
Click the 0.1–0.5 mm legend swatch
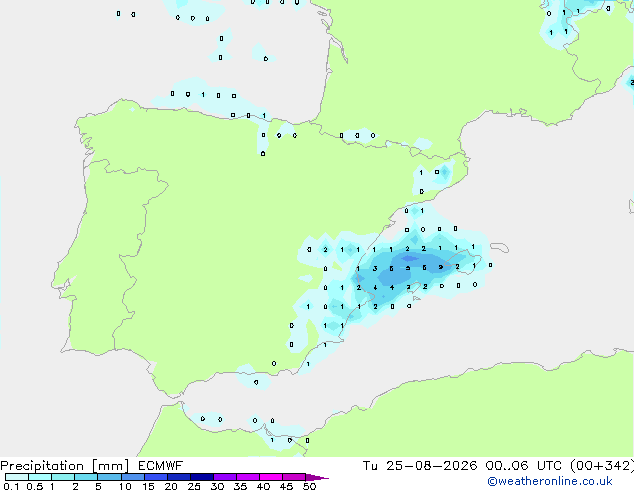[x=17, y=477]
